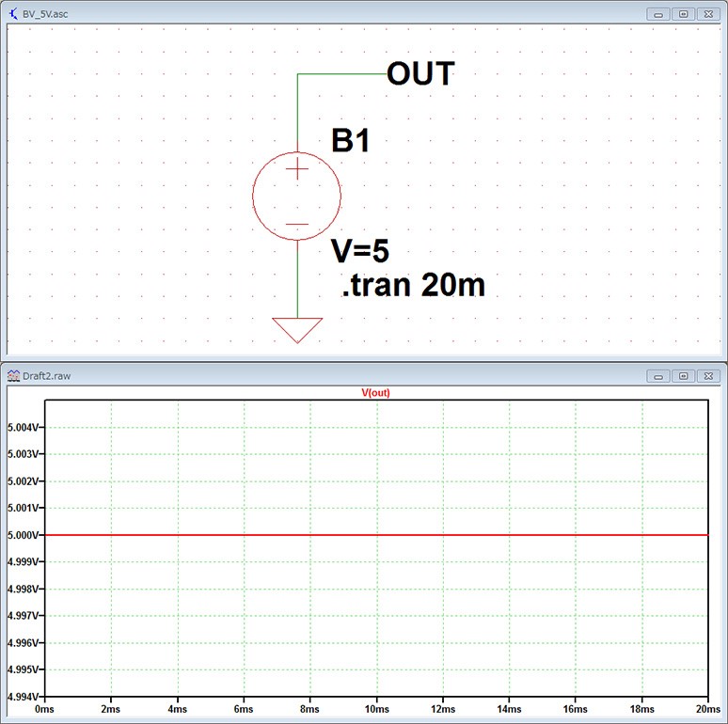Select the B1 voltage source circle symbol
This screenshot has width=728, height=724.
296,196
